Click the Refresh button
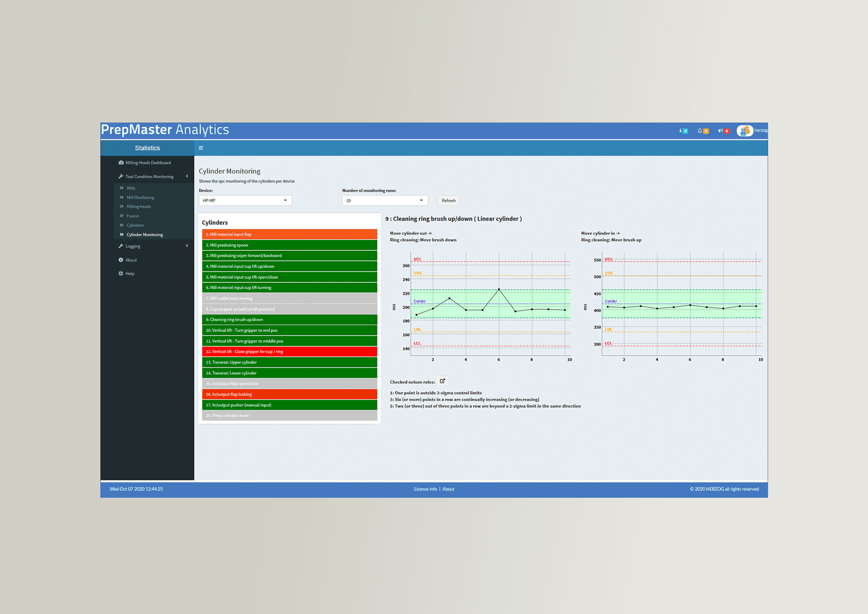Image resolution: width=868 pixels, height=614 pixels. [448, 201]
